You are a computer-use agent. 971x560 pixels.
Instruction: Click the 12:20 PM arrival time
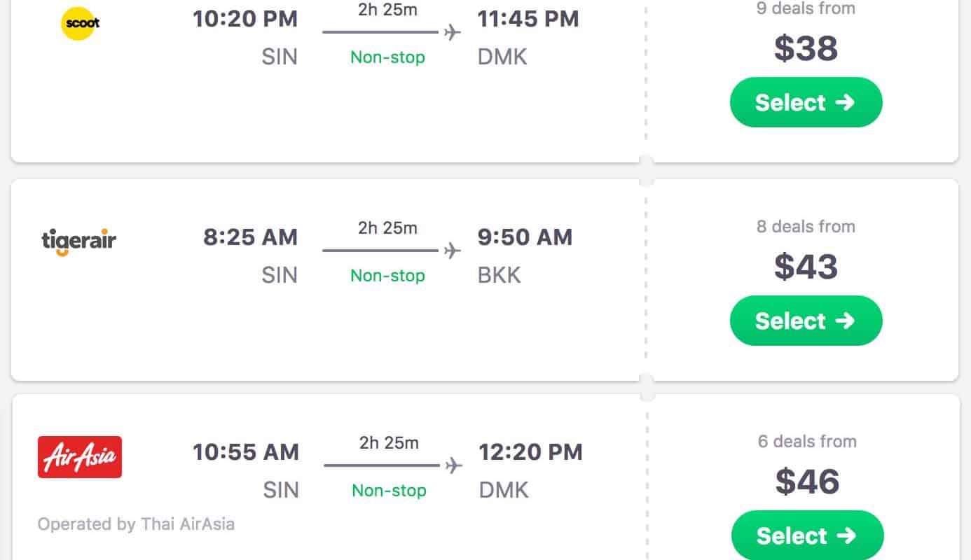click(x=530, y=452)
